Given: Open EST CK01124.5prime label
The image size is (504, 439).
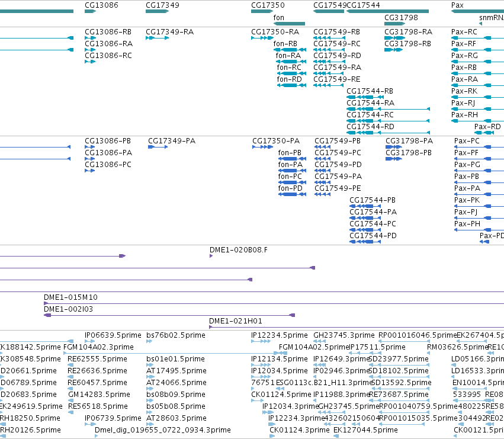Looking at the screenshot, I should pos(281,395).
